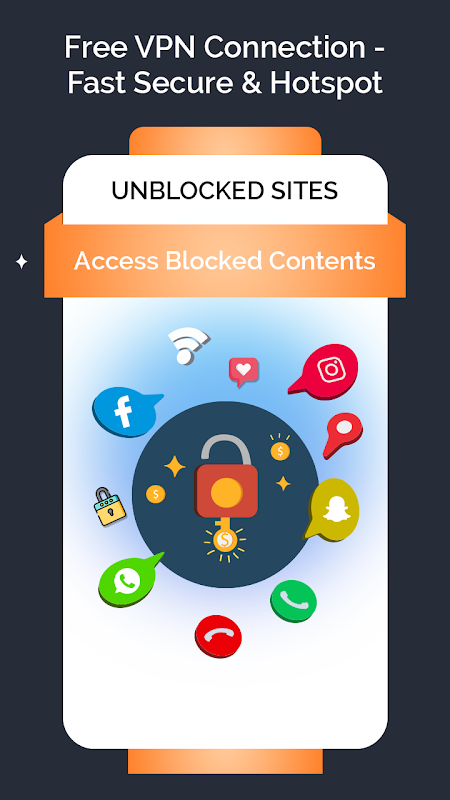Image resolution: width=450 pixels, height=800 pixels.
Task: Click the Access Blocked Contents banner
Action: coord(225,261)
